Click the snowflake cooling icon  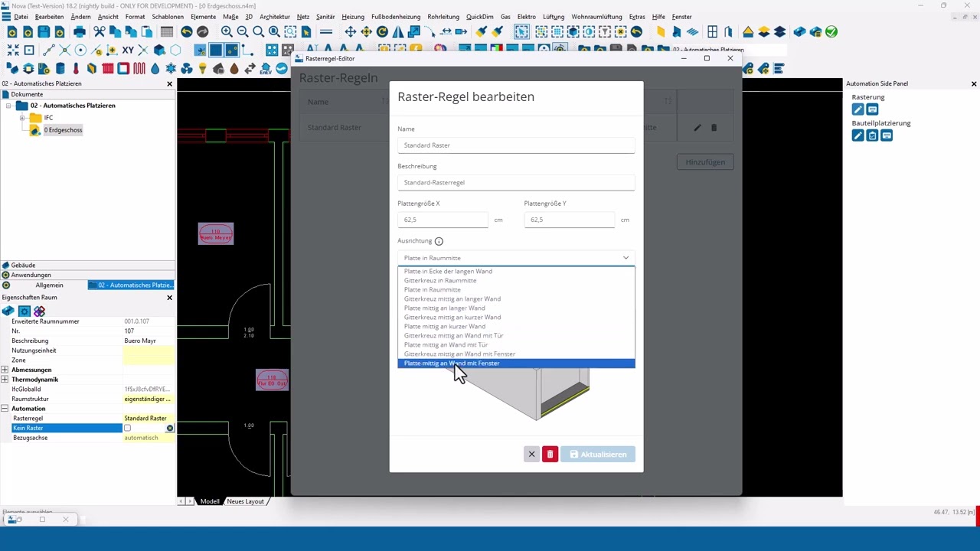click(171, 69)
